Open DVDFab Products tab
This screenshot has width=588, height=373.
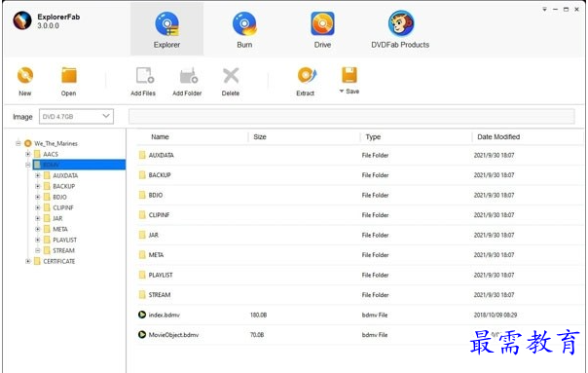tap(400, 29)
